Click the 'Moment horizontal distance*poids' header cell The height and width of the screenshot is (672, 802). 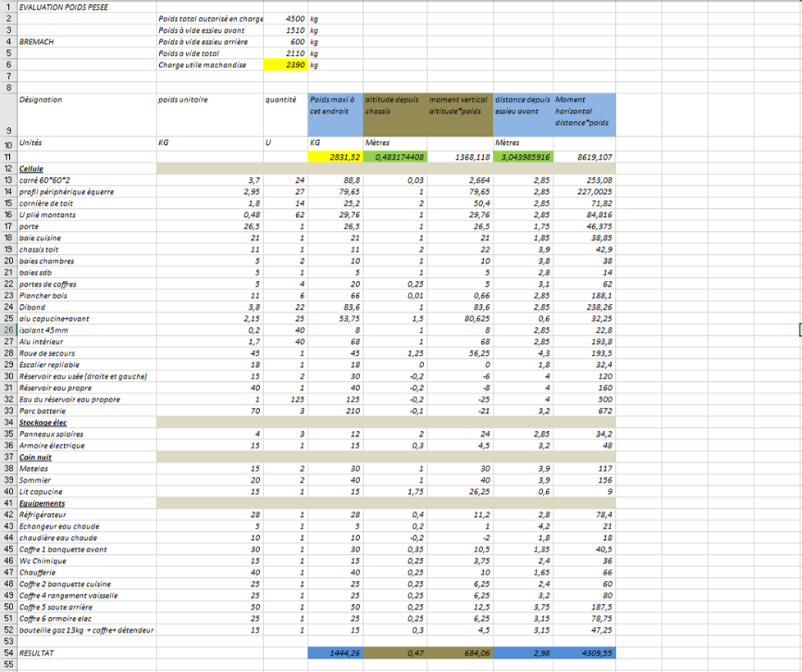tap(584, 113)
